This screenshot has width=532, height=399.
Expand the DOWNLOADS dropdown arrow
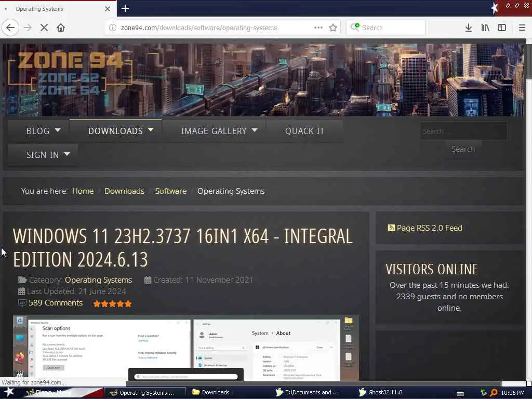(151, 130)
